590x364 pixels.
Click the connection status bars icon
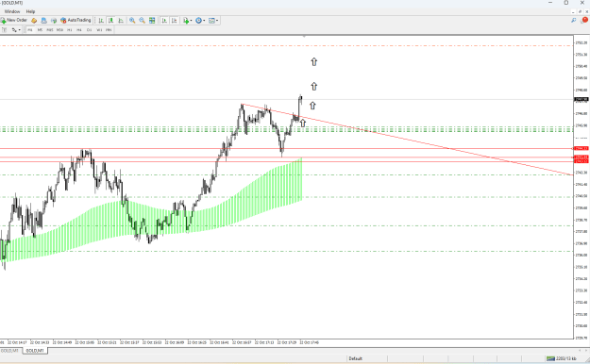click(x=550, y=358)
